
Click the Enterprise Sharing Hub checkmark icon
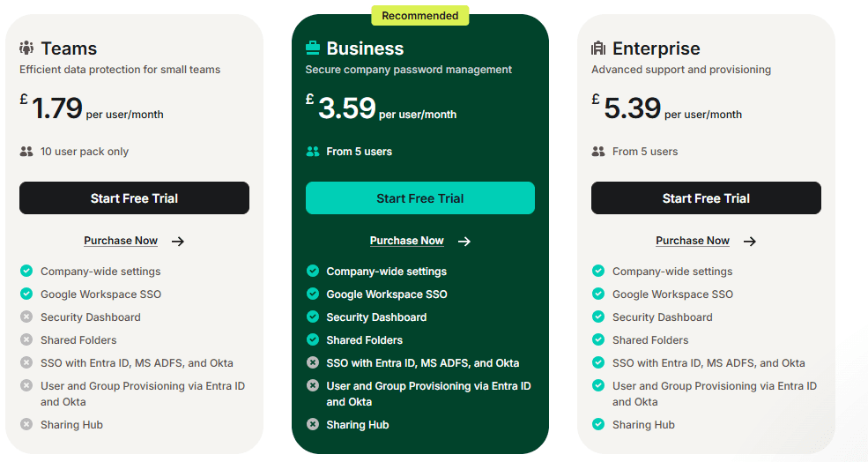pyautogui.click(x=598, y=424)
